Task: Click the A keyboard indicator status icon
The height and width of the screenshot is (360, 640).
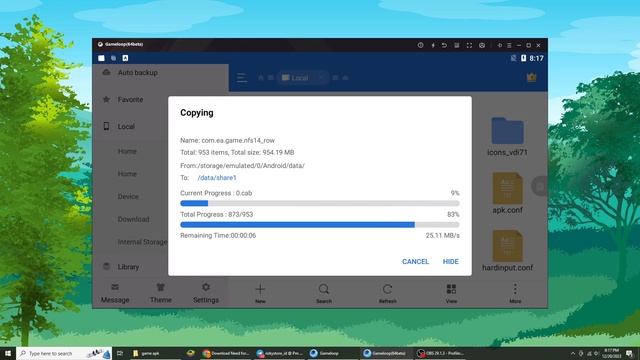Action: point(125,58)
